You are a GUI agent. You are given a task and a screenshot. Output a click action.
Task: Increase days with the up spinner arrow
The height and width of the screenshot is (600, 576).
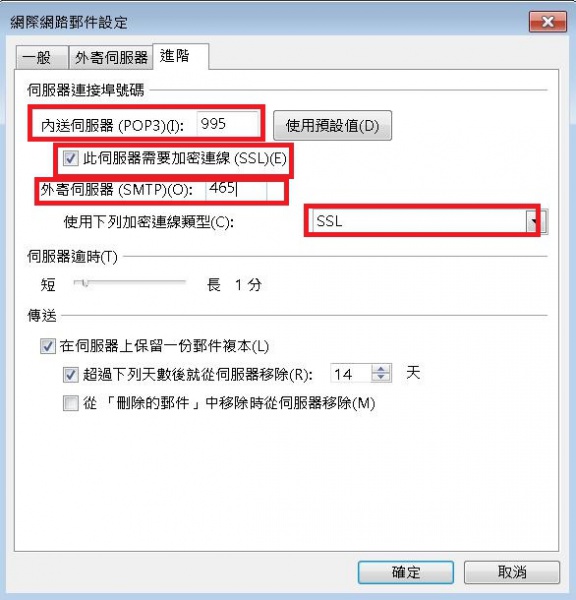[381, 369]
